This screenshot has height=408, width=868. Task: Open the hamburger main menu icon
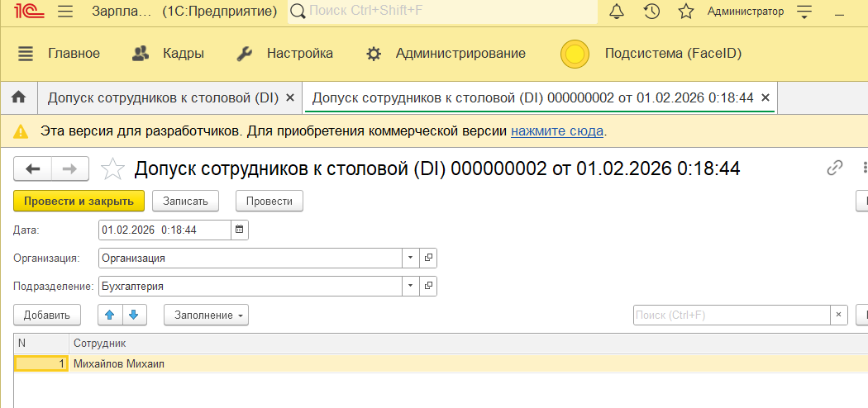tap(66, 12)
